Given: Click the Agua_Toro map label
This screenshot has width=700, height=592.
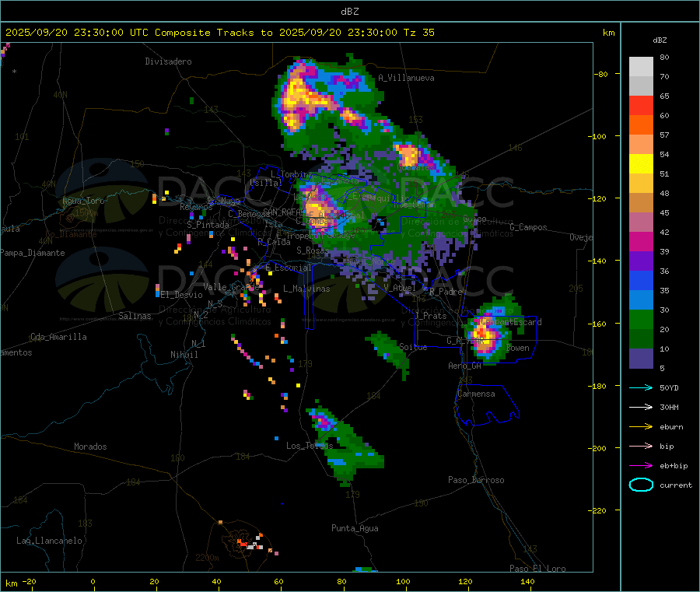Looking at the screenshot, I should 83,201.
